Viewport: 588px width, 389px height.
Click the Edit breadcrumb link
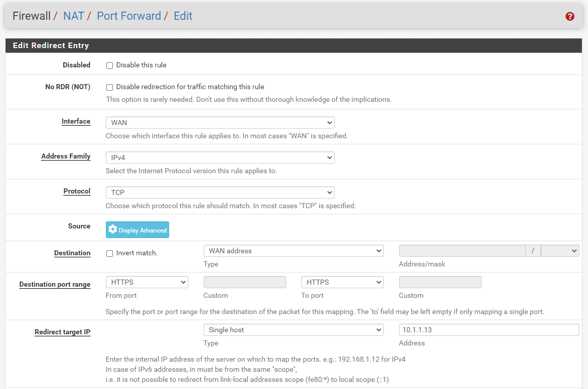[183, 16]
